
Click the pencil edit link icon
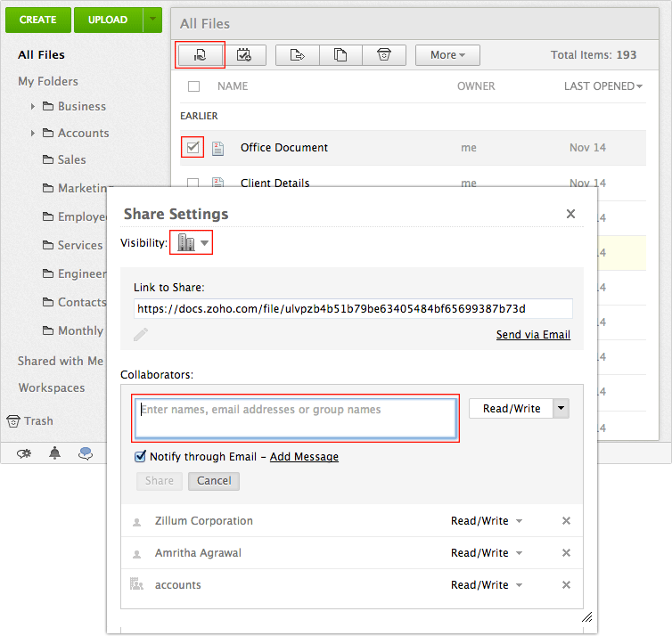[141, 335]
